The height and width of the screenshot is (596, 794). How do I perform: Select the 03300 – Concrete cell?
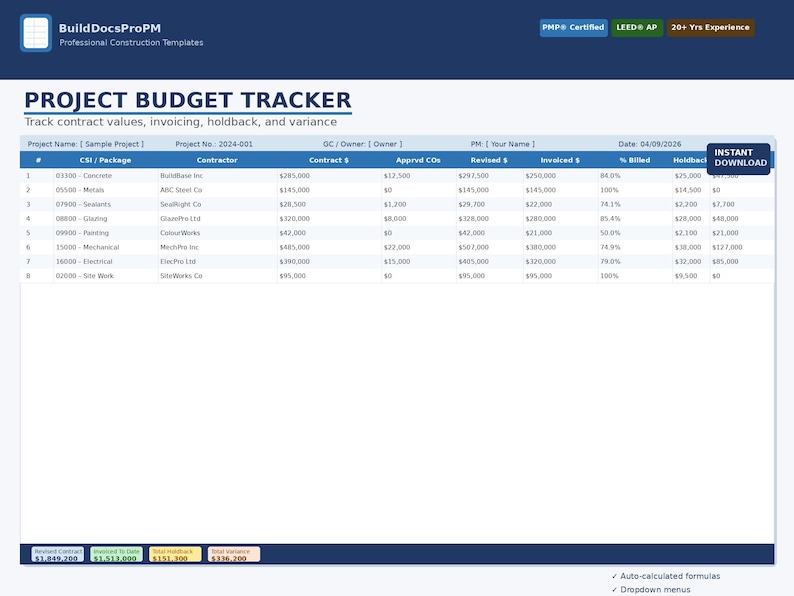pos(105,176)
